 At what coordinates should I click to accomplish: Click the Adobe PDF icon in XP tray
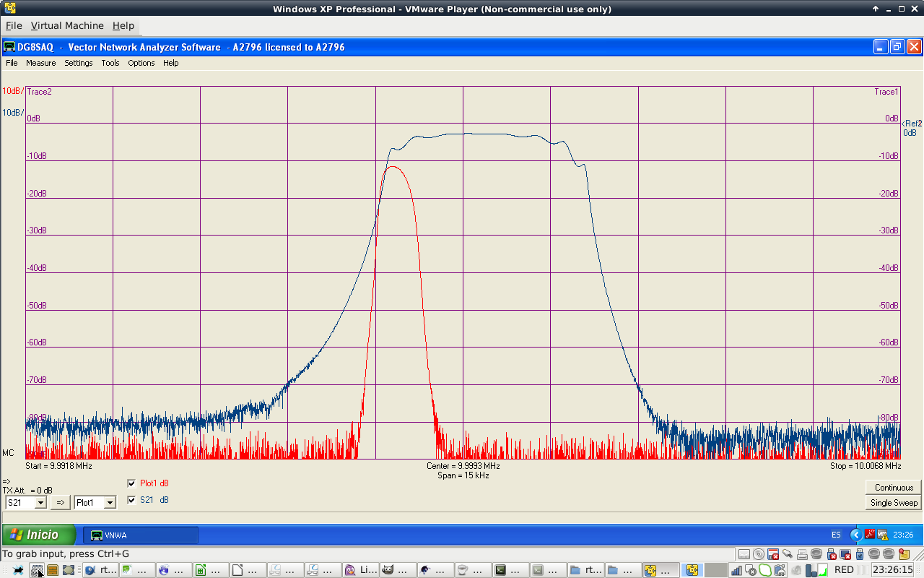click(x=870, y=535)
